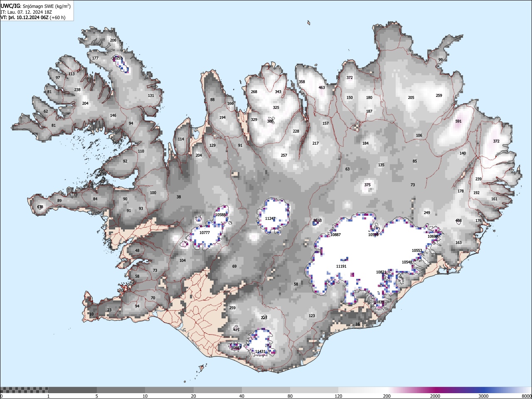Click the map value '375'
Image resolution: width=532 pixels, height=399 pixels.
coord(367,185)
